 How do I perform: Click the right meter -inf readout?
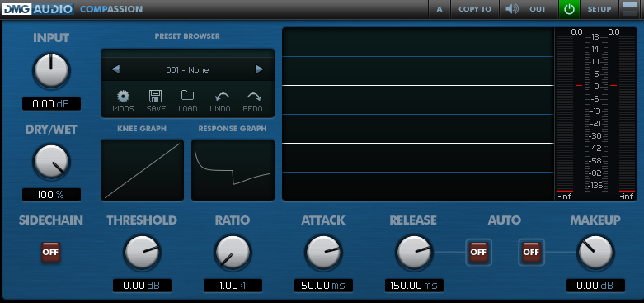pos(627,196)
